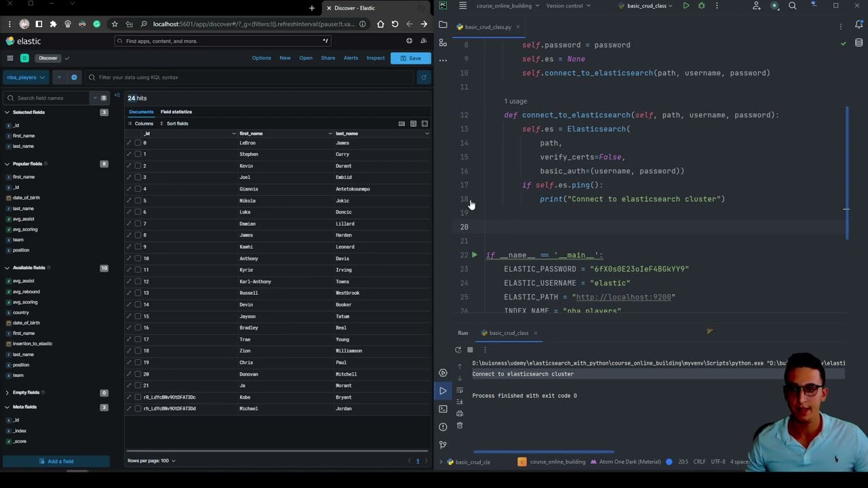Screen dimensions: 868x488
Task: Select checkbox for Kobe Bryant row
Action: click(138, 397)
